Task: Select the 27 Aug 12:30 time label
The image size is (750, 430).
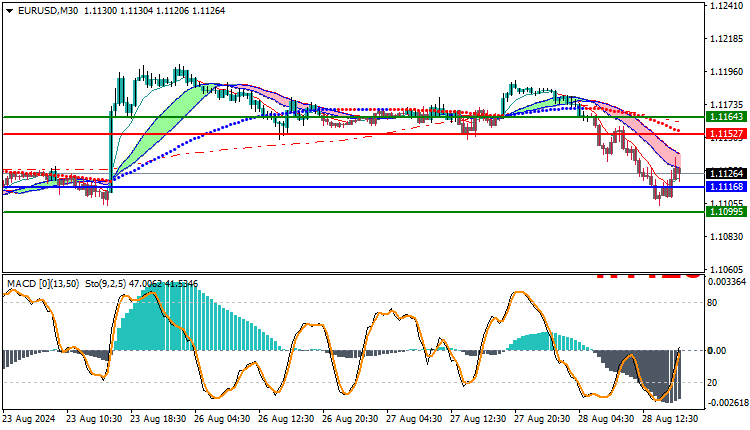Action: pos(478,419)
